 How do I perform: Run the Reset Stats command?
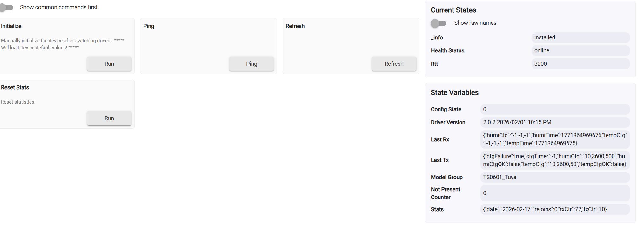click(109, 118)
